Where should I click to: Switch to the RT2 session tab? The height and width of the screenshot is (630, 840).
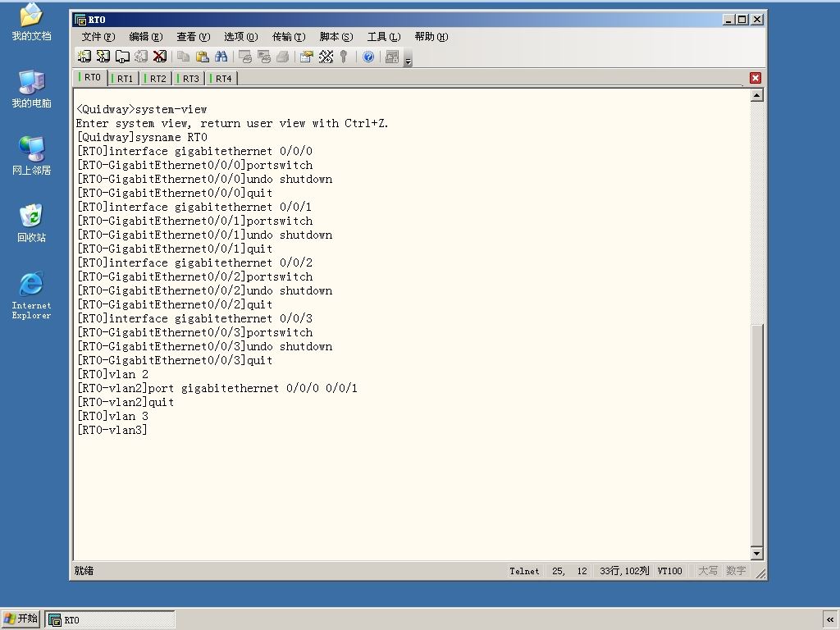click(156, 78)
